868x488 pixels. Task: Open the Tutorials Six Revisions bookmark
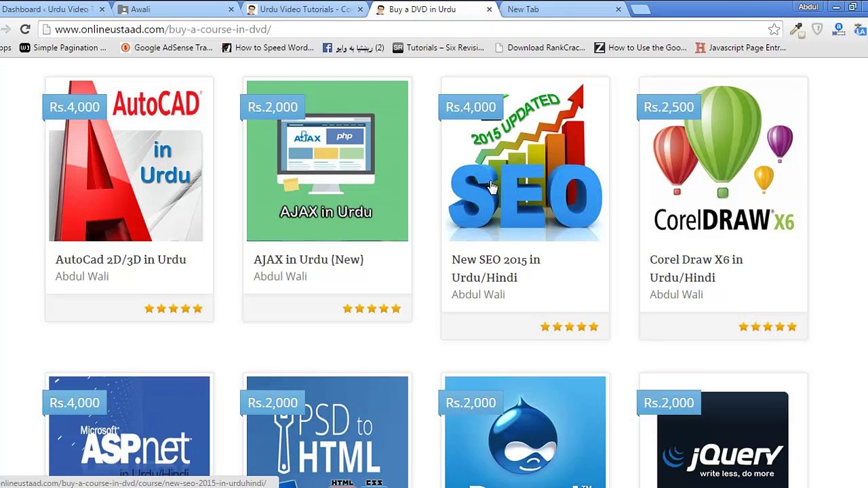click(439, 47)
